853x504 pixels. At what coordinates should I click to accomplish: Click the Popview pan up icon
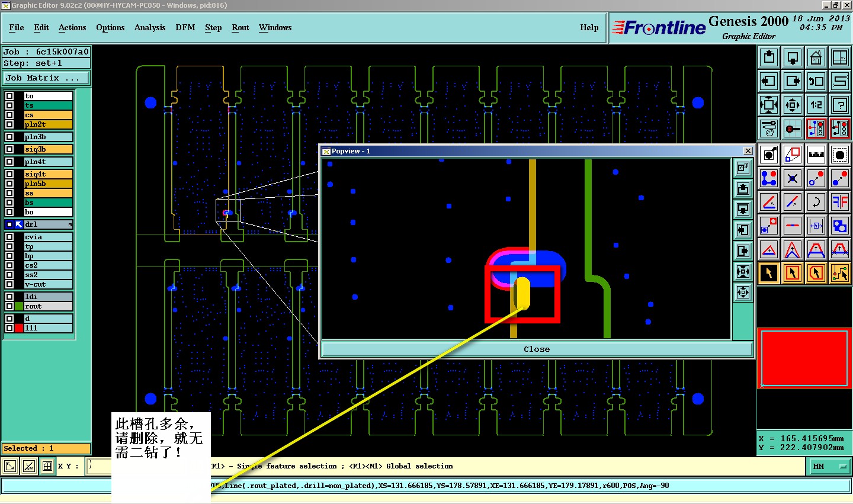(x=743, y=189)
